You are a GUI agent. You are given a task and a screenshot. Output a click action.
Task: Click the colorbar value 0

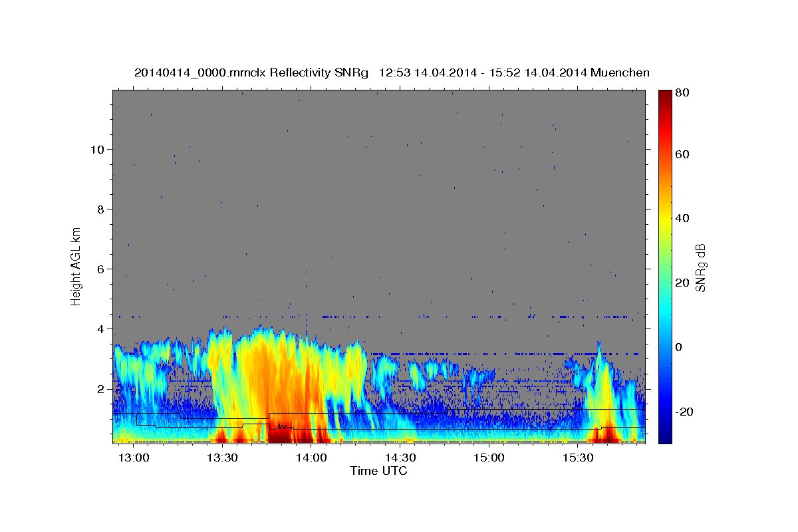(679, 347)
